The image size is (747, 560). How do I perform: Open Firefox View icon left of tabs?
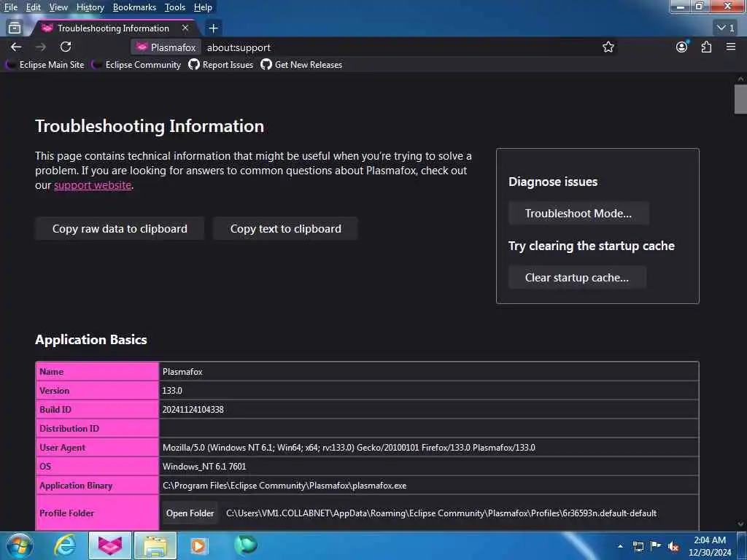[x=15, y=28]
